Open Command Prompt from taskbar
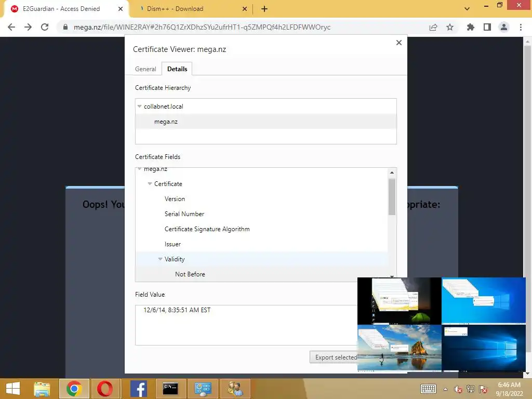 coord(170,389)
